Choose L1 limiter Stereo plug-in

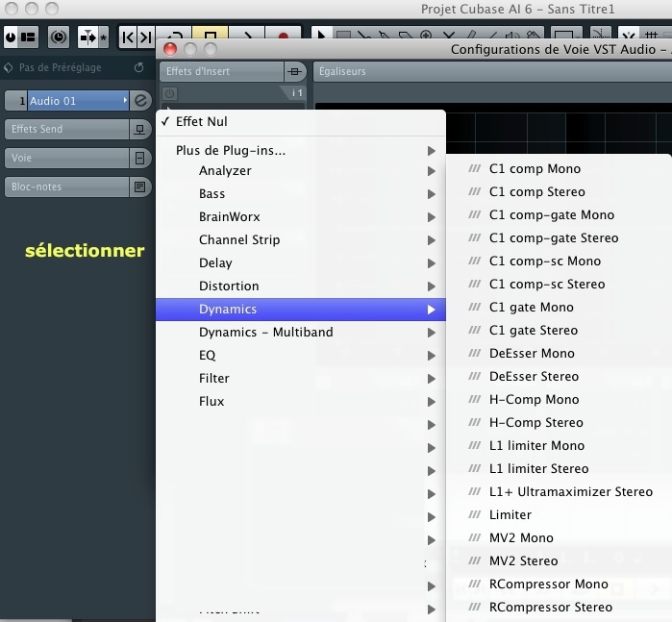pyautogui.click(x=559, y=469)
